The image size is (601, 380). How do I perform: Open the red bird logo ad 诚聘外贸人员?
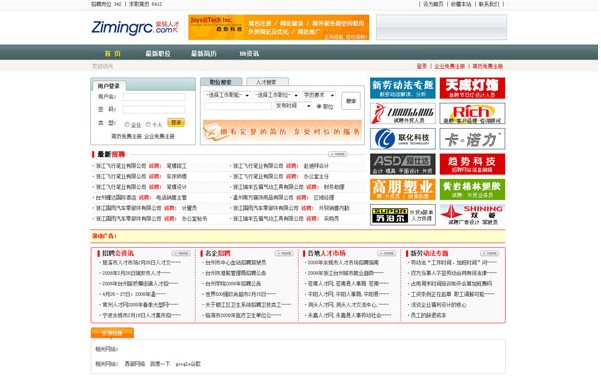click(x=402, y=114)
